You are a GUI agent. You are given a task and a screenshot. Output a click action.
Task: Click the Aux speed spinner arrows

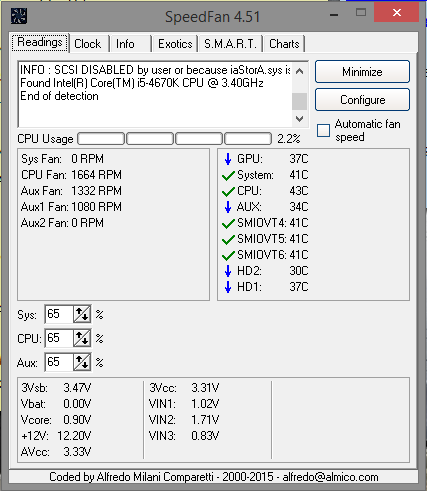point(82,362)
